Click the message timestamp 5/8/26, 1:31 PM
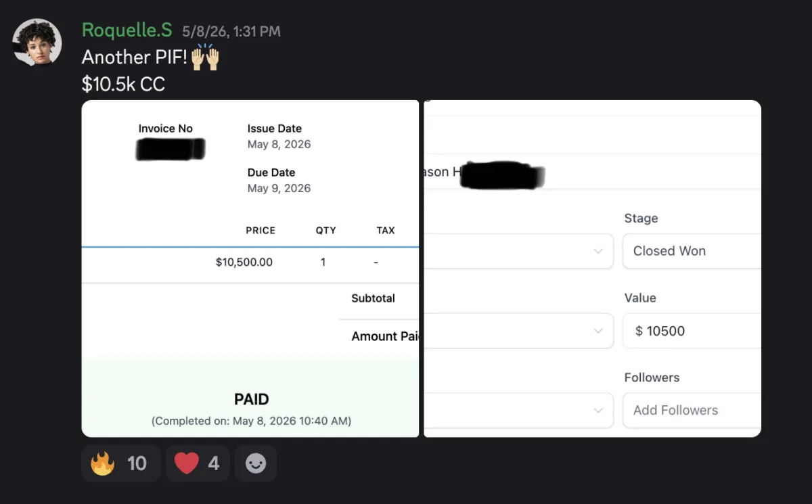 pyautogui.click(x=231, y=31)
